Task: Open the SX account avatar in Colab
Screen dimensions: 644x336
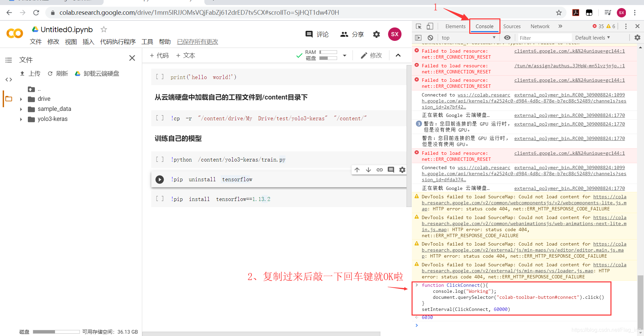Action: click(x=395, y=34)
